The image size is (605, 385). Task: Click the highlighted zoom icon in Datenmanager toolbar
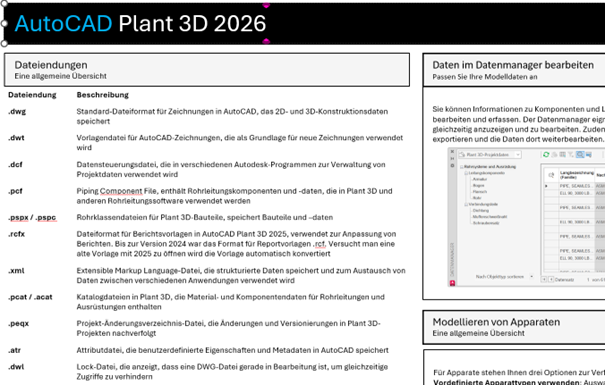point(580,155)
